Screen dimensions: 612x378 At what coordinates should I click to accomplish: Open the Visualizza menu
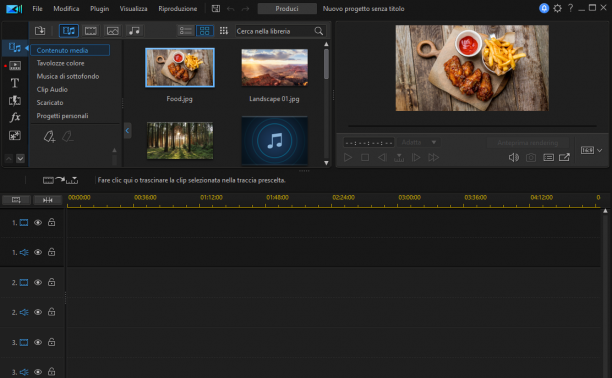coord(133,9)
